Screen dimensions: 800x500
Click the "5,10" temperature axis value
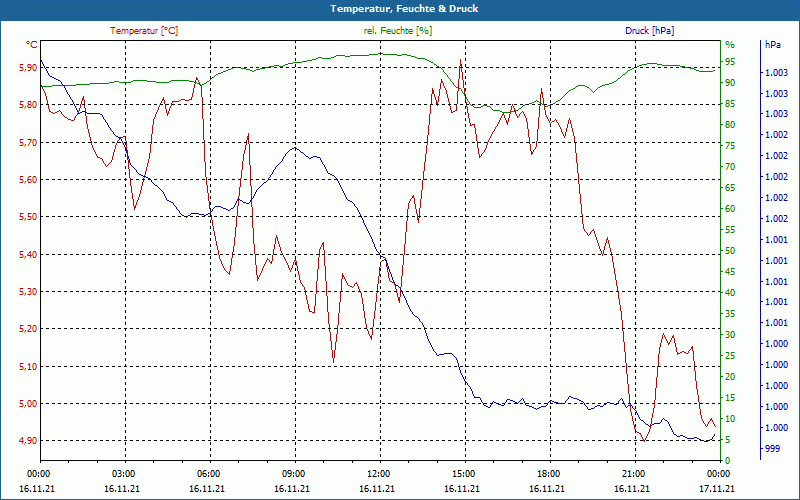tap(29, 366)
